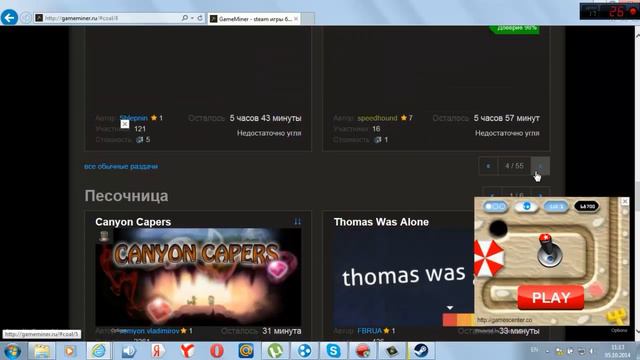640x360 pixels.
Task: Open a new tab button
Action: [x=308, y=19]
